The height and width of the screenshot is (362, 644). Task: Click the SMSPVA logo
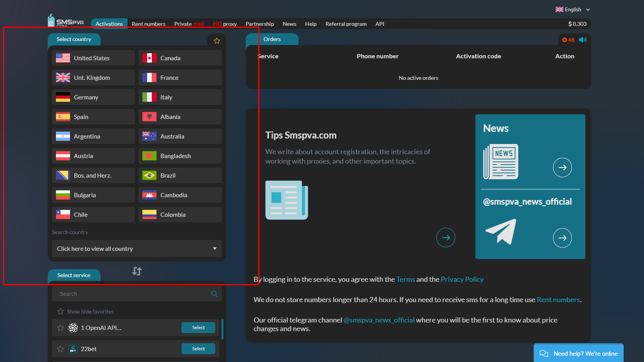tap(66, 21)
